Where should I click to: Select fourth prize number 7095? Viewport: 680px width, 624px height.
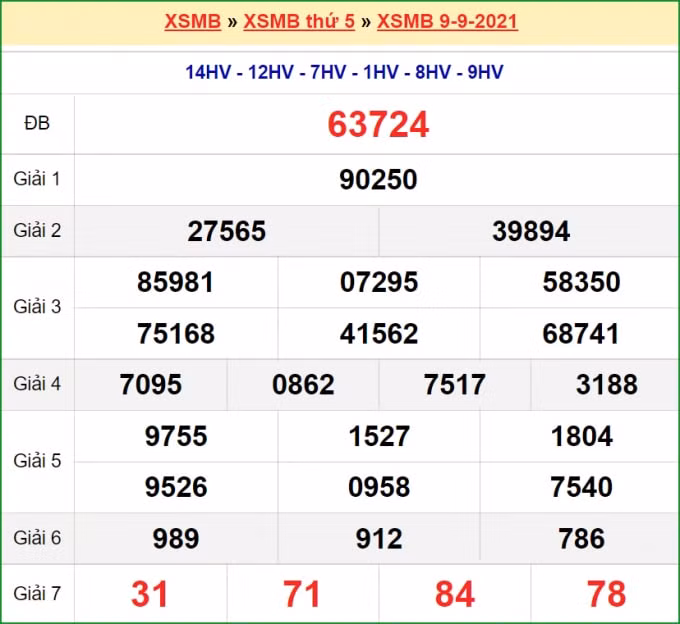pyautogui.click(x=150, y=385)
